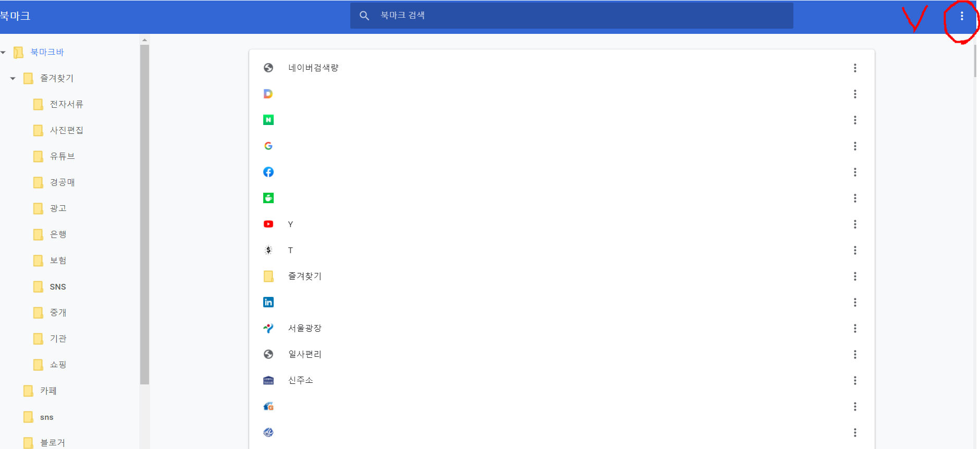Open the 기관 folder
The width and height of the screenshot is (980, 449).
58,339
